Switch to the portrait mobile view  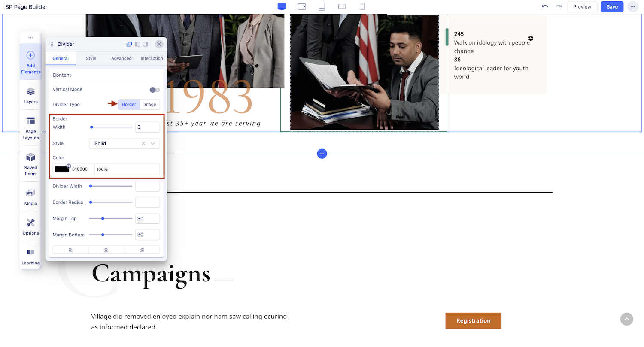[362, 6]
